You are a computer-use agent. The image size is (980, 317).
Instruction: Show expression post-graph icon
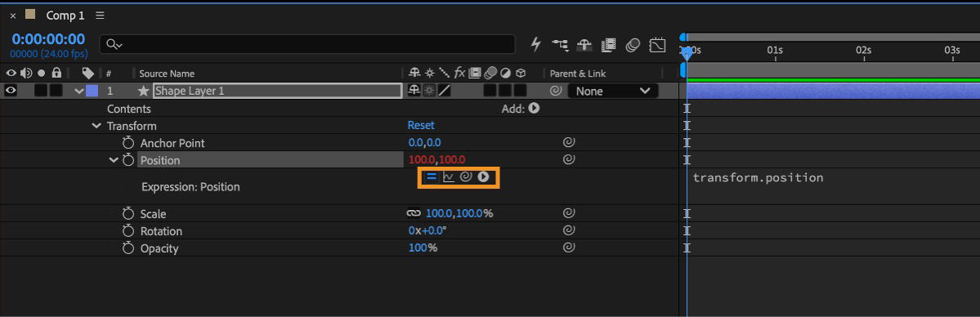(x=449, y=177)
